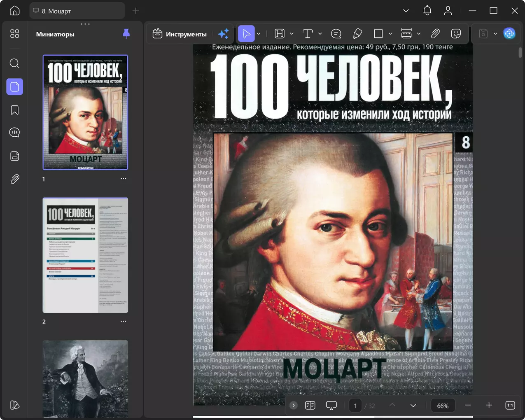Click the save document icon
Viewport: 525px width, 420px height.
click(x=483, y=34)
